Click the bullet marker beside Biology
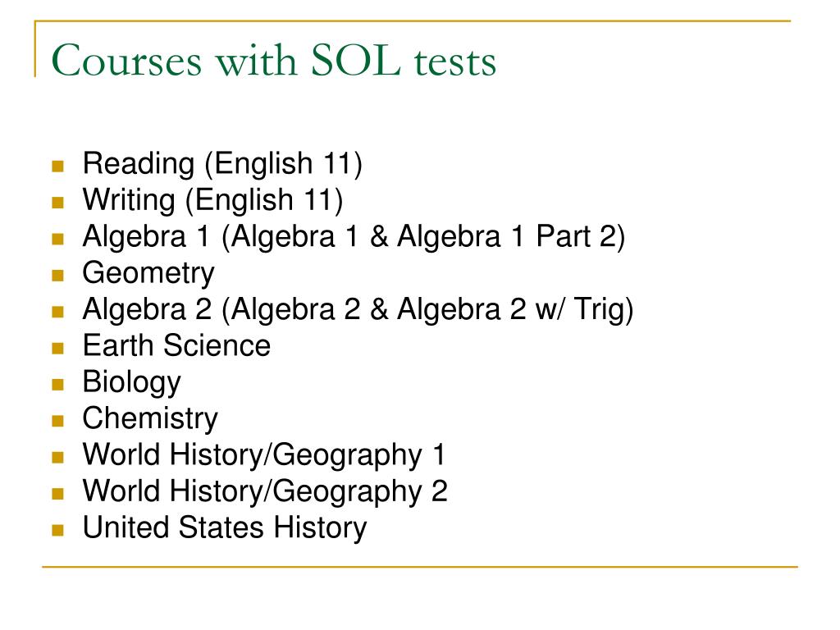 pos(58,385)
